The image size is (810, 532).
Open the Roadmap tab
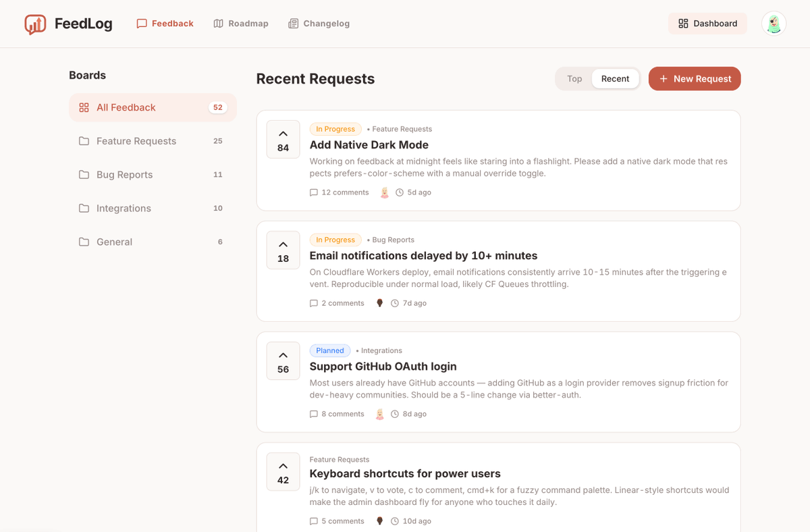[241, 24]
